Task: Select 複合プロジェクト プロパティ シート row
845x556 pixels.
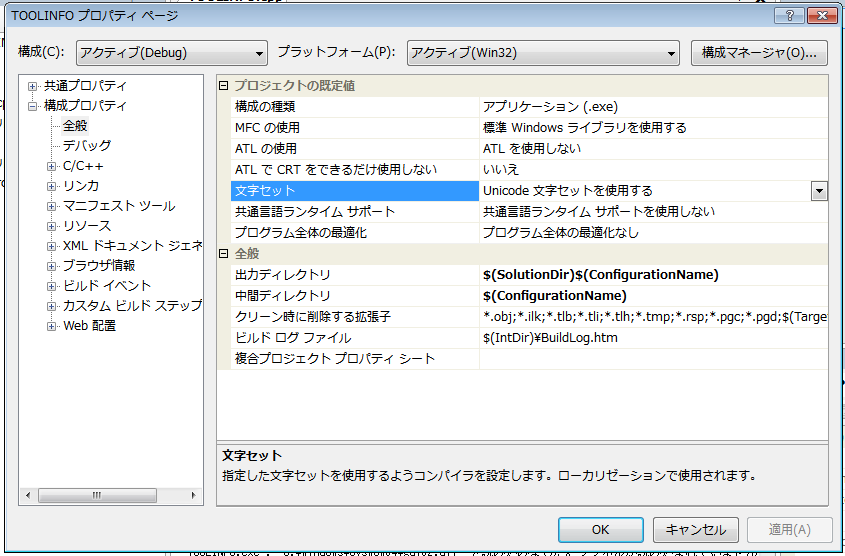Action: point(355,359)
